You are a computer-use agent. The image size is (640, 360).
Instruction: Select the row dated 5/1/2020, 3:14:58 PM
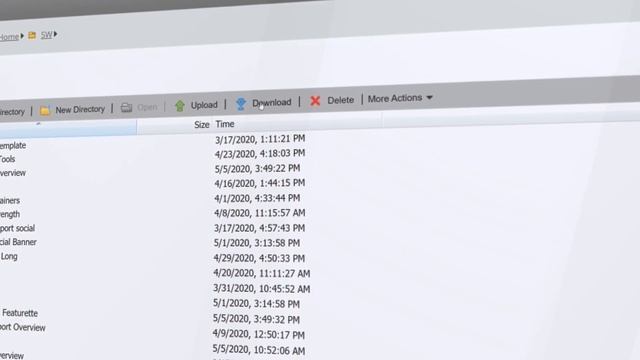tap(256, 304)
